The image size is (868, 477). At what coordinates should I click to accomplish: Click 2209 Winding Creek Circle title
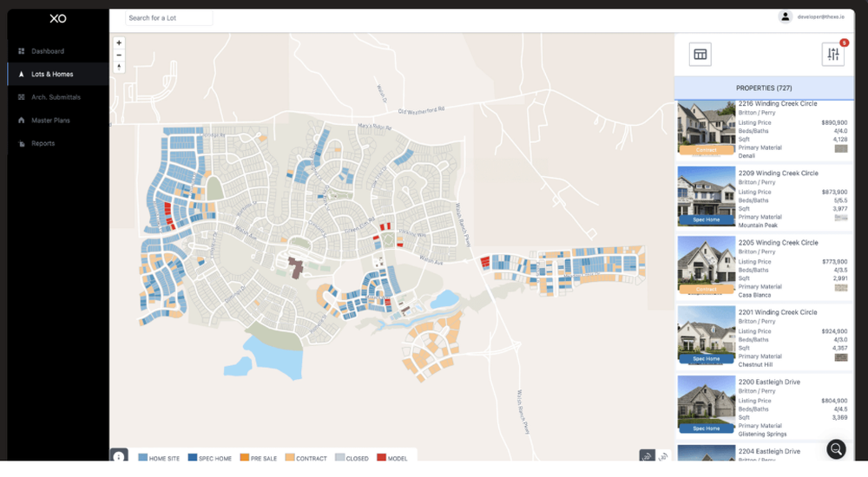[779, 173]
